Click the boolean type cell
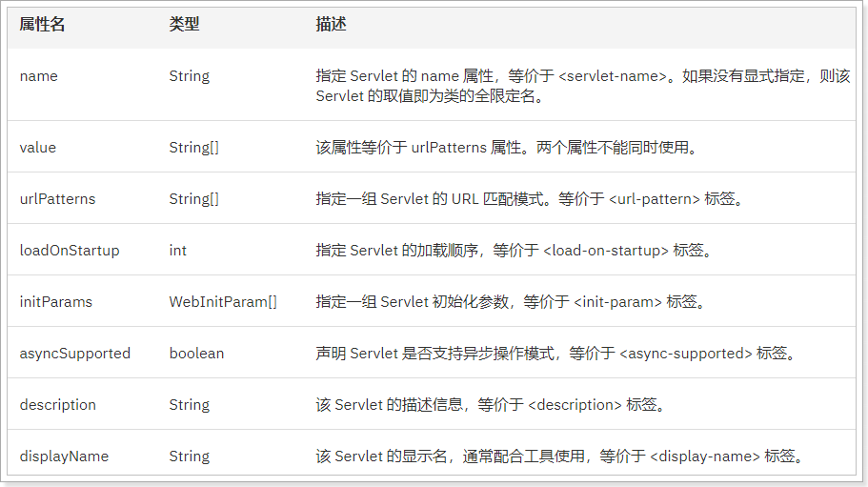The height and width of the screenshot is (487, 868). click(x=196, y=353)
